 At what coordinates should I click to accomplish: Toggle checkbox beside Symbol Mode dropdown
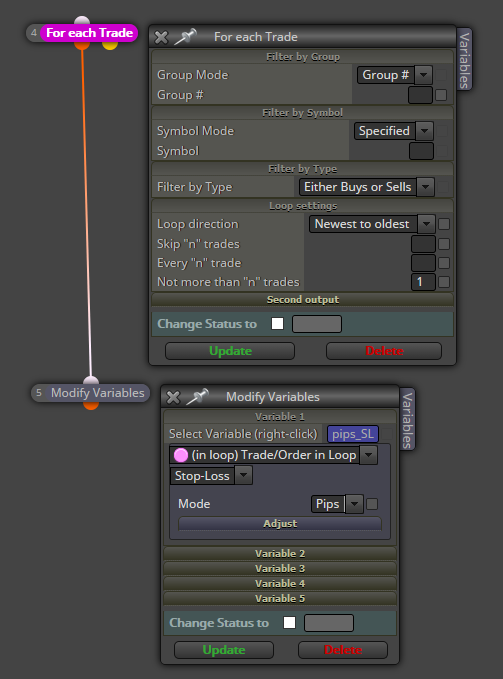point(442,131)
